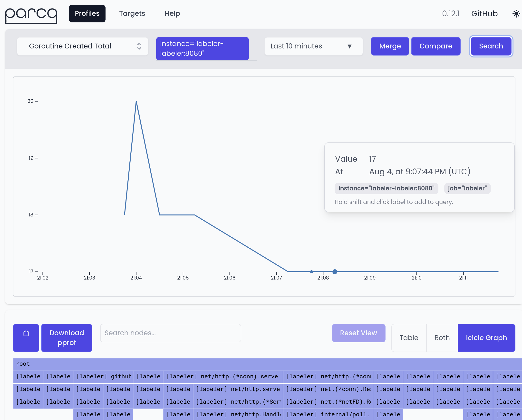Click the highlighted data point on the graph

335,271
